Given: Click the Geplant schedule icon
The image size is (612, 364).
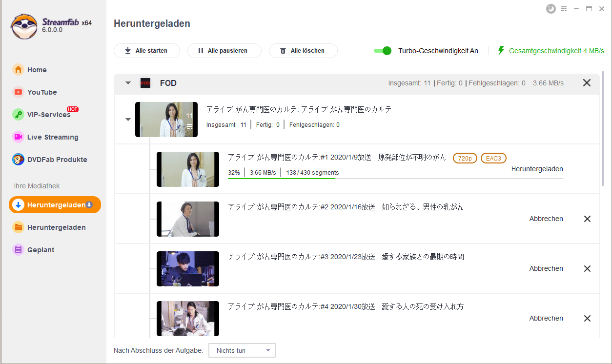Looking at the screenshot, I should tap(18, 250).
